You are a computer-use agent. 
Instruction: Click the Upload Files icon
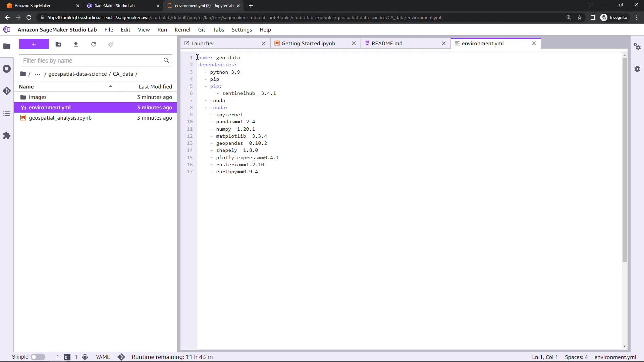coord(76,44)
